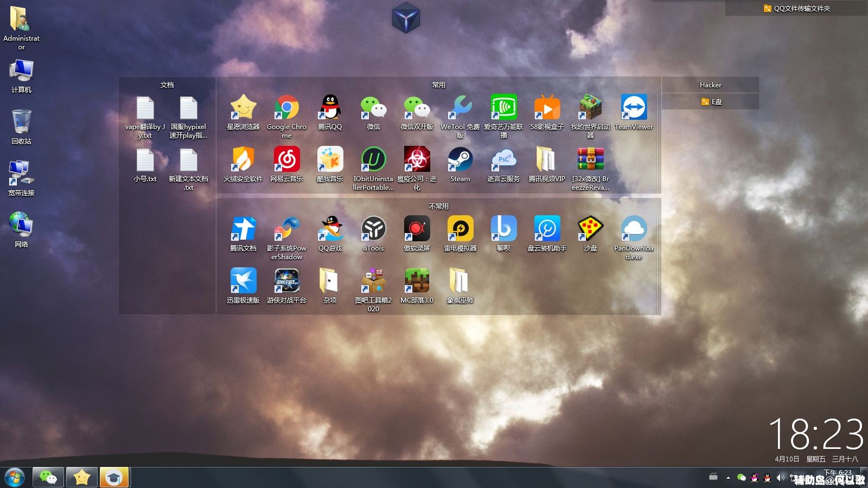Select the 文档 group header
This screenshot has width=868, height=488.
(167, 85)
